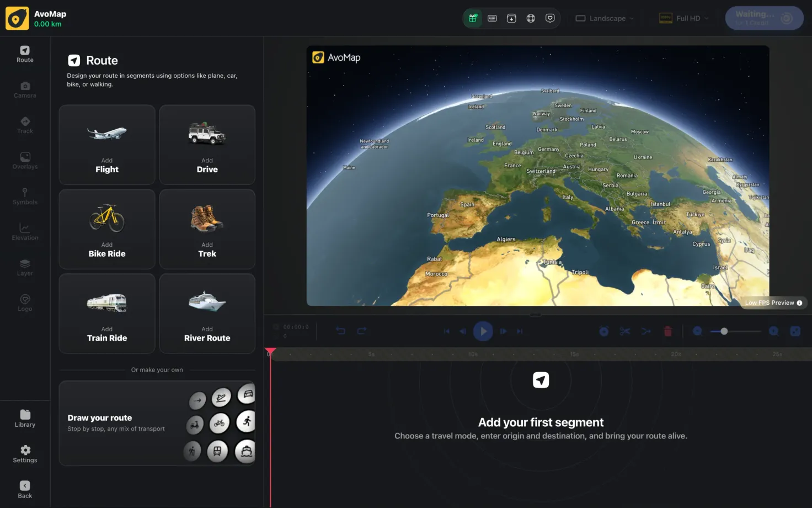Add a Trek segment
Viewport: 812px width, 508px height.
pos(207,229)
